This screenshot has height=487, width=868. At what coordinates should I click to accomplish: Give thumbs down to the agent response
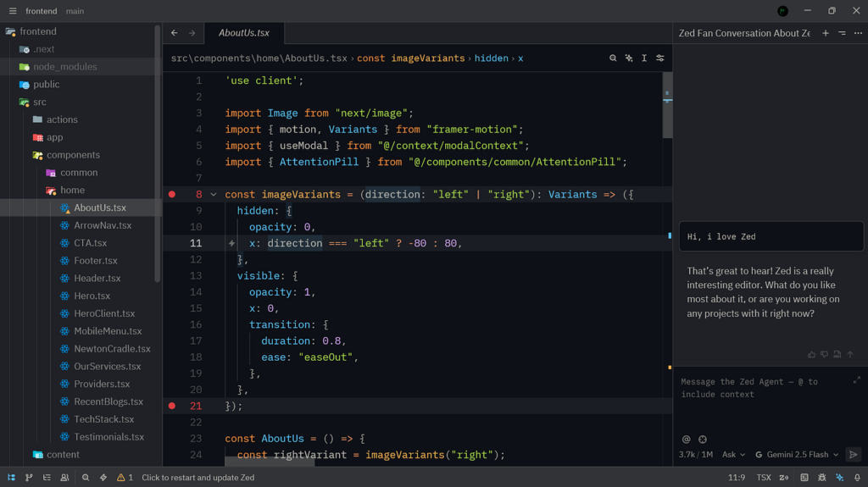[824, 355]
